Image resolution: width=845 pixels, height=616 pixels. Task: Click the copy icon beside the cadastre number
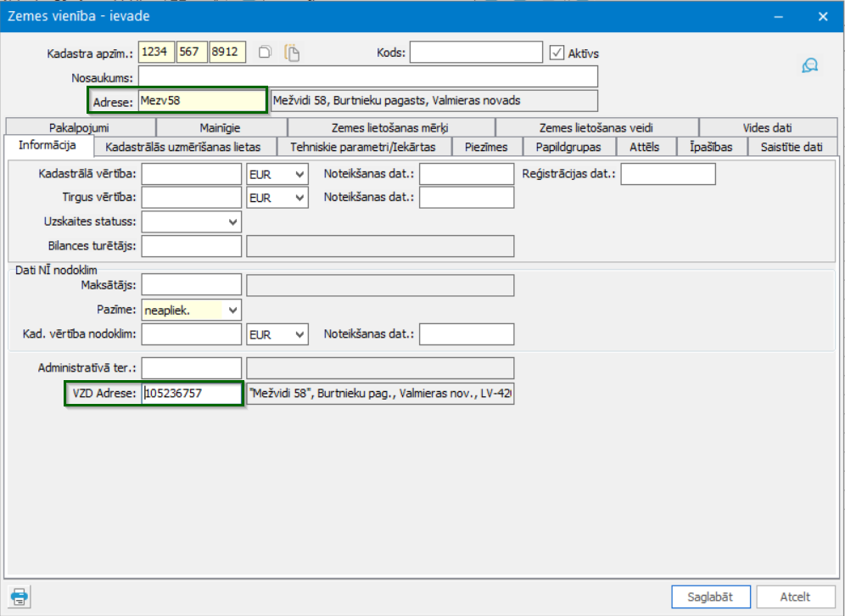pyautogui.click(x=265, y=53)
